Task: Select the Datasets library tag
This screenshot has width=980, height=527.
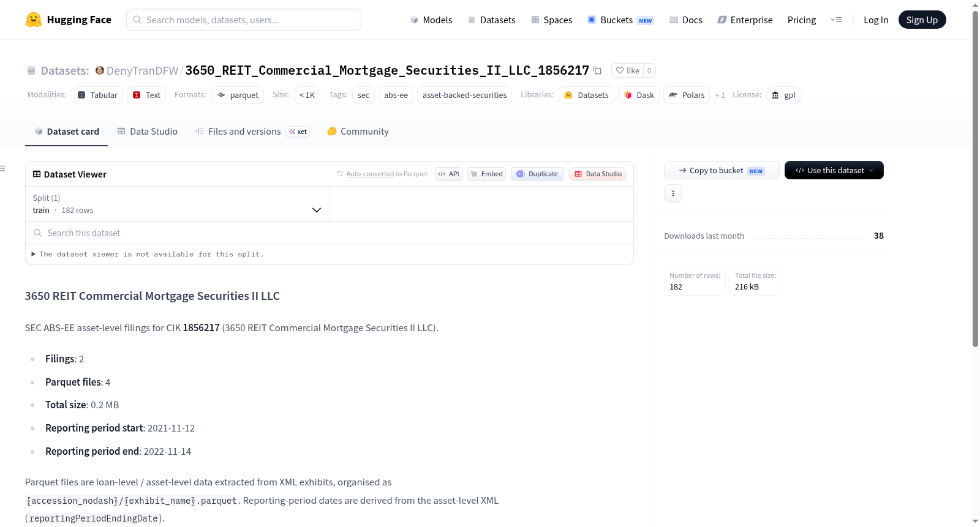Action: coord(586,95)
